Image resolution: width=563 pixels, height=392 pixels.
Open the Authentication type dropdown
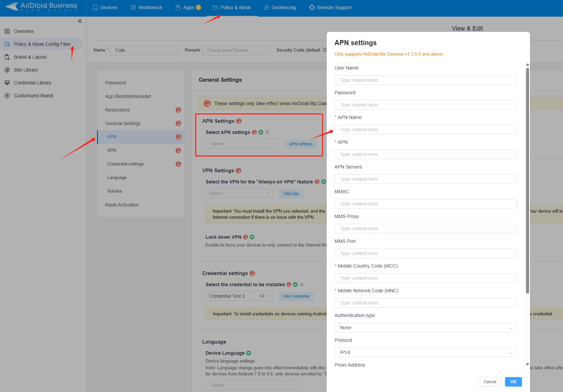(425, 328)
